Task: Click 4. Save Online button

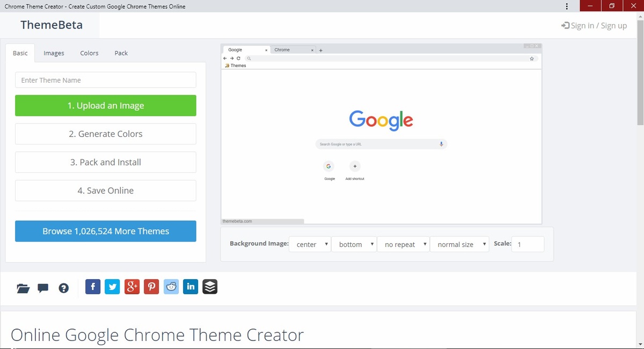Action: point(106,191)
